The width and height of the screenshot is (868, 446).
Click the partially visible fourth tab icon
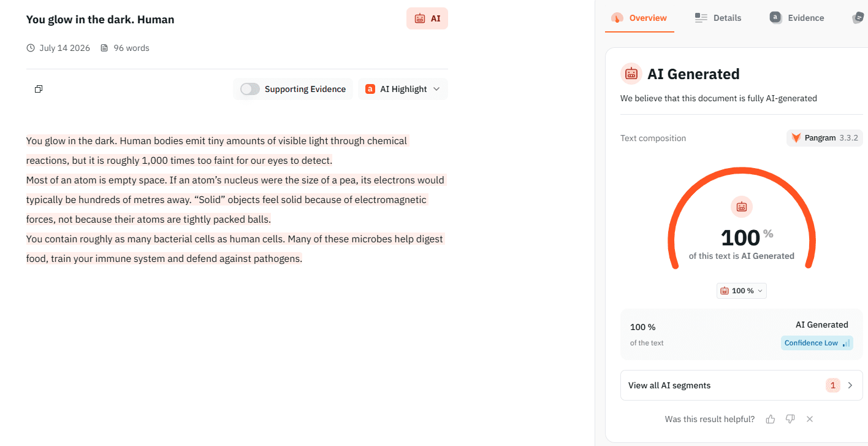point(858,18)
